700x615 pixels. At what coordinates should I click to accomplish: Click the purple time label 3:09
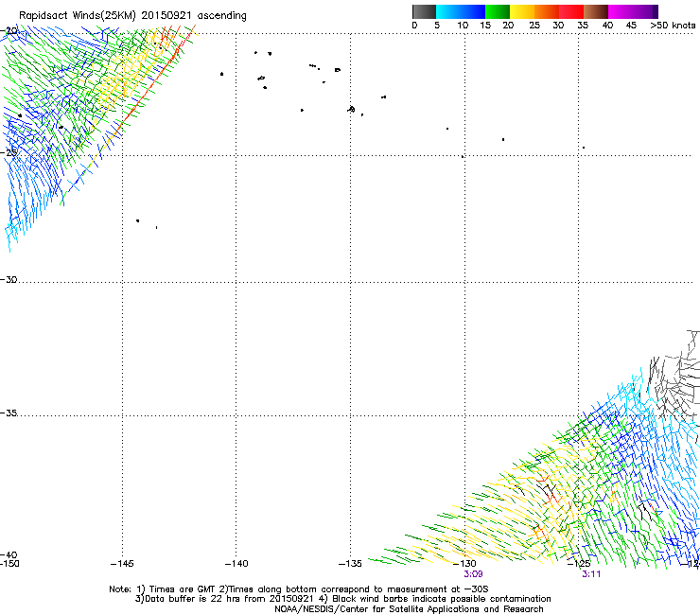473,574
